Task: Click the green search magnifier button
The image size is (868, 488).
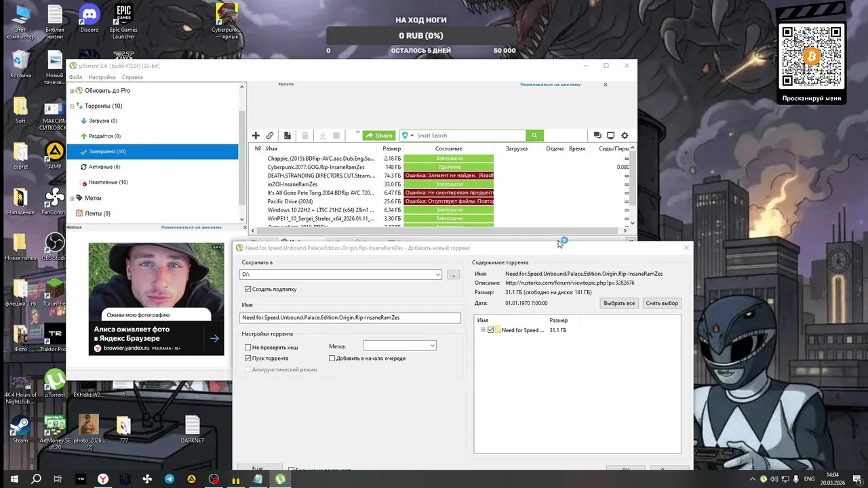Action: (x=534, y=136)
